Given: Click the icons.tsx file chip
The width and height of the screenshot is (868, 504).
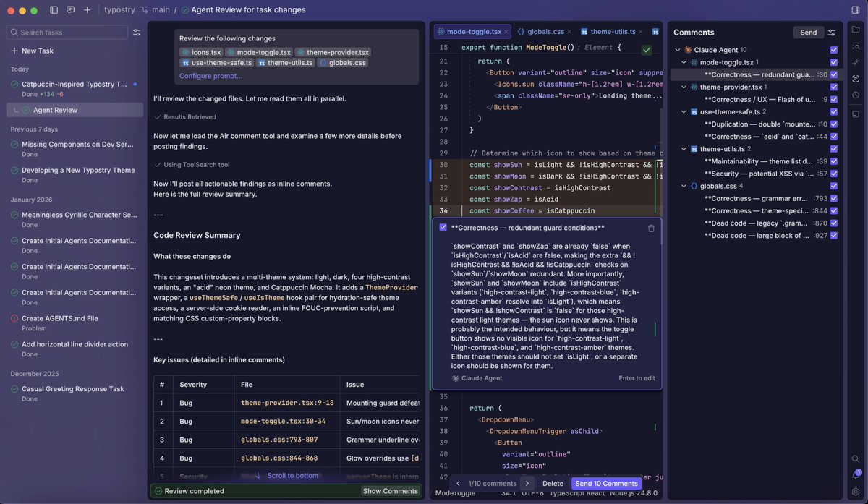Looking at the screenshot, I should (x=201, y=52).
